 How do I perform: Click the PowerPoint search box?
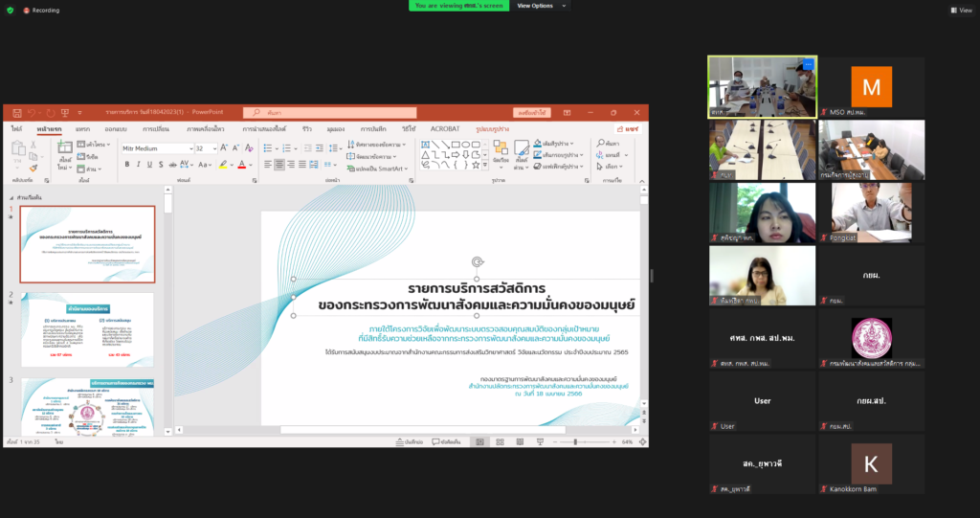[x=330, y=113]
